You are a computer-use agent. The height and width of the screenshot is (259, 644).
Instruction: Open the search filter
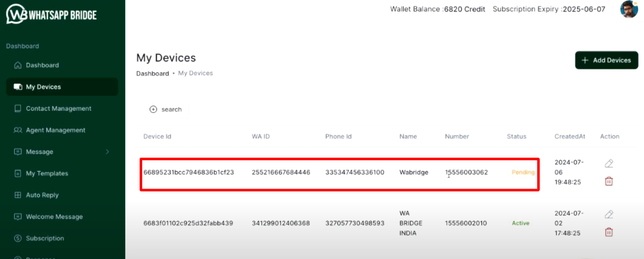(x=165, y=110)
